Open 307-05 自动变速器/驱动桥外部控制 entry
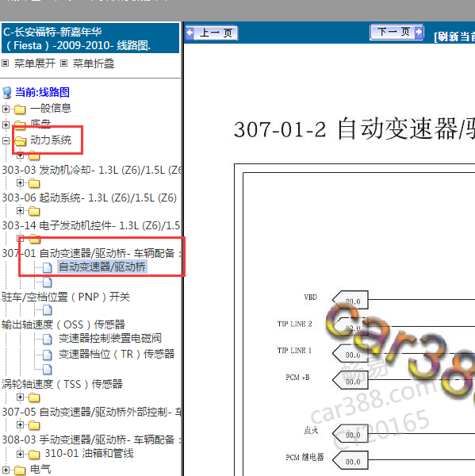Viewport: 475px width, 476px height. pyautogui.click(x=92, y=412)
